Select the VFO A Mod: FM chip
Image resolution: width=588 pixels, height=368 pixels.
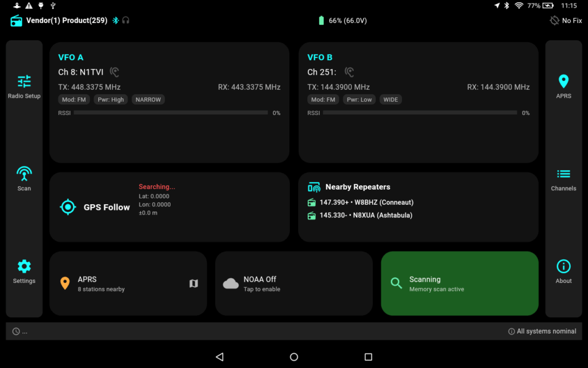[74, 99]
